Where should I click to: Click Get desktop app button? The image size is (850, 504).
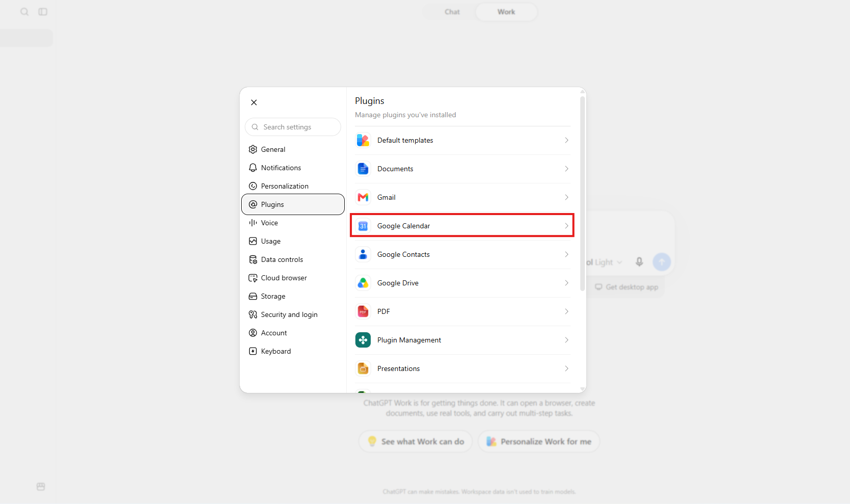(x=627, y=287)
